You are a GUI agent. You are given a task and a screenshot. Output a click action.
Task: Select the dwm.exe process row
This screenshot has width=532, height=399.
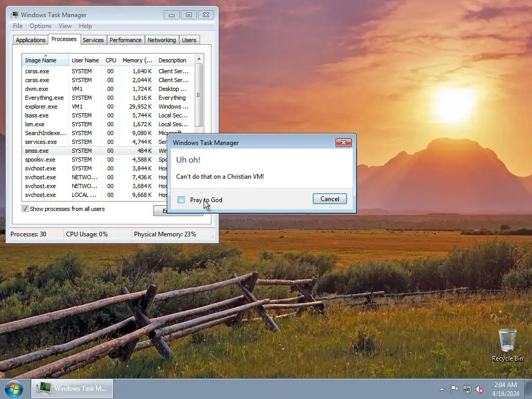[108, 89]
